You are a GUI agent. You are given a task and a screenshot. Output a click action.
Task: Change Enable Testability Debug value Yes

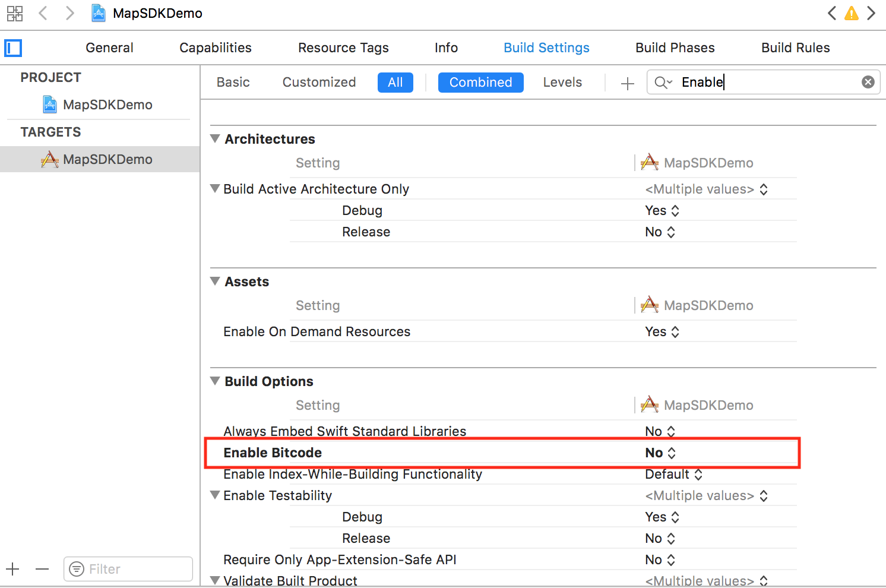(x=662, y=517)
